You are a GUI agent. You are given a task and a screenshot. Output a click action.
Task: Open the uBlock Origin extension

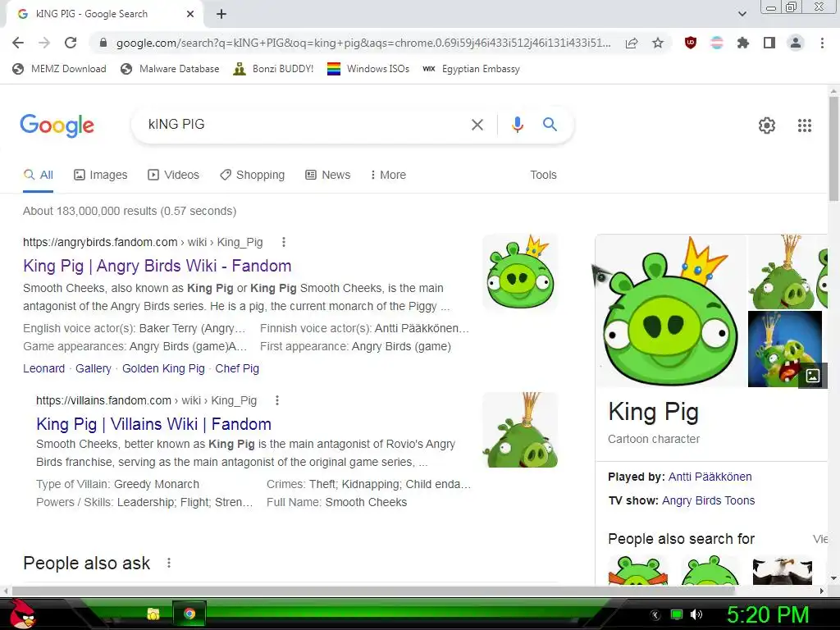click(x=691, y=43)
